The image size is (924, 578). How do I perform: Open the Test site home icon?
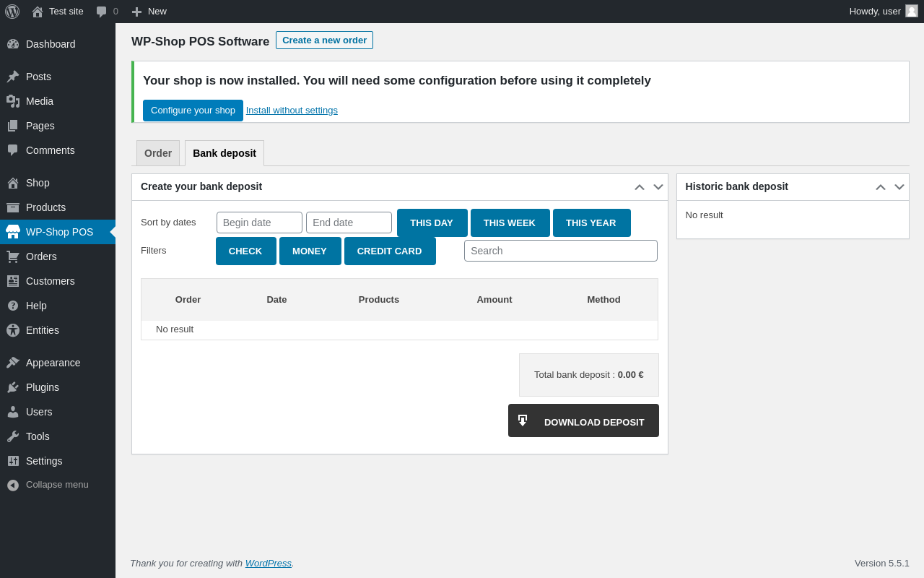click(38, 12)
